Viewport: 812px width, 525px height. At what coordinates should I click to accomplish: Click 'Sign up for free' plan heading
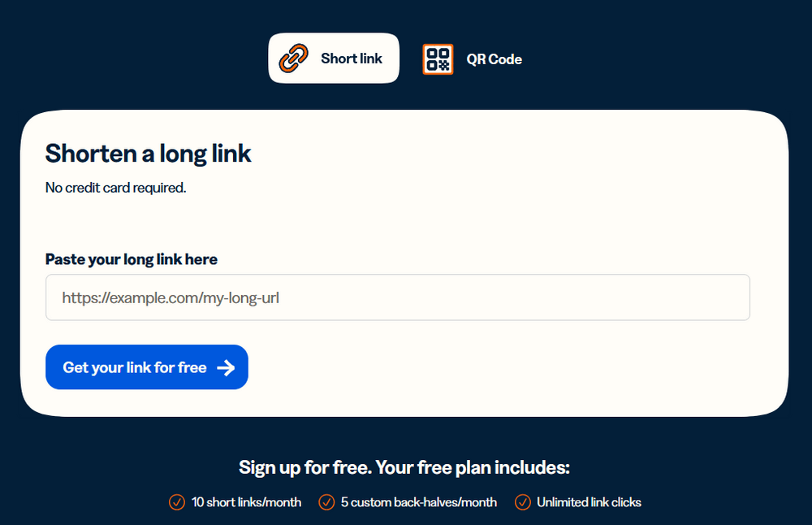coord(404,467)
